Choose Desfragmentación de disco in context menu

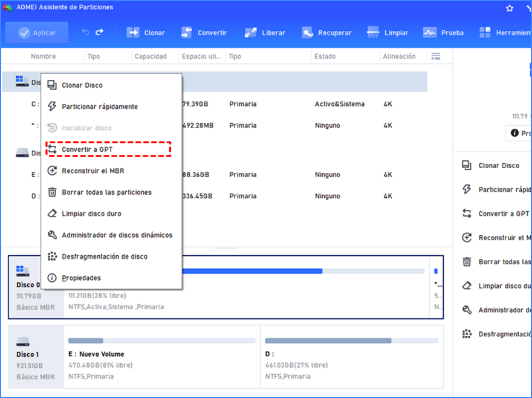click(x=111, y=256)
